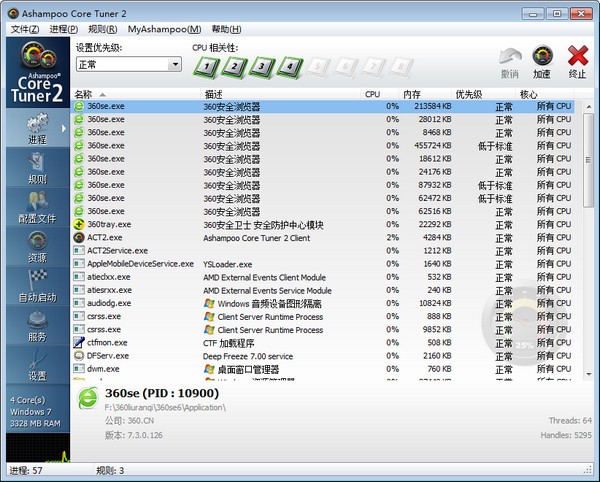
Task: Open the 规则(R) menu
Action: coord(103,29)
